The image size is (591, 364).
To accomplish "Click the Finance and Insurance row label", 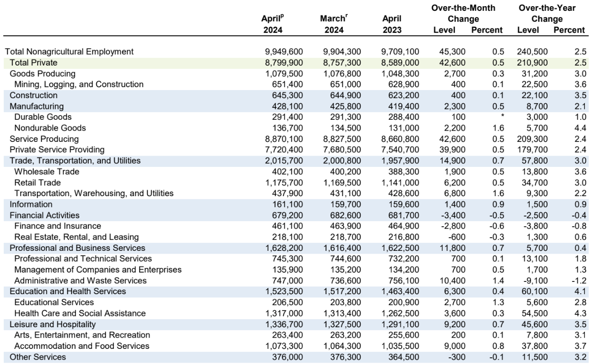I will click(58, 226).
